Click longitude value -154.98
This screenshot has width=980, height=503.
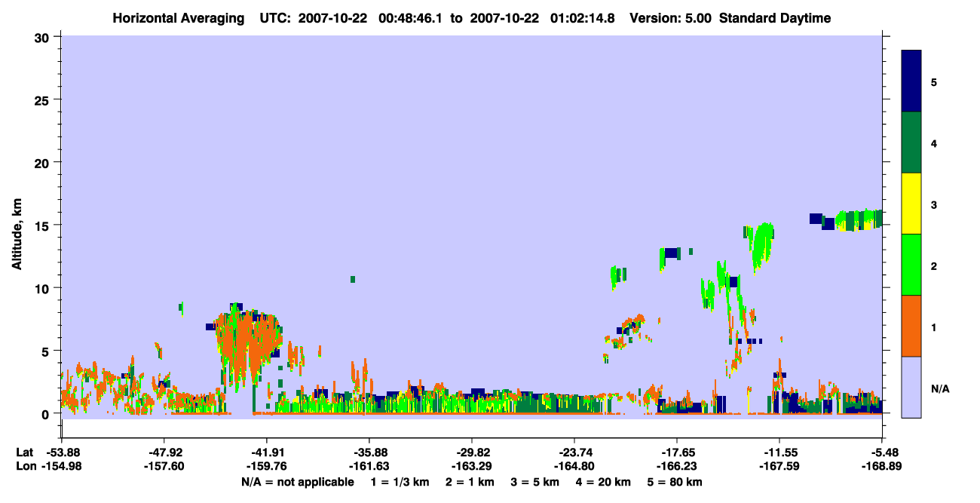coord(63,466)
